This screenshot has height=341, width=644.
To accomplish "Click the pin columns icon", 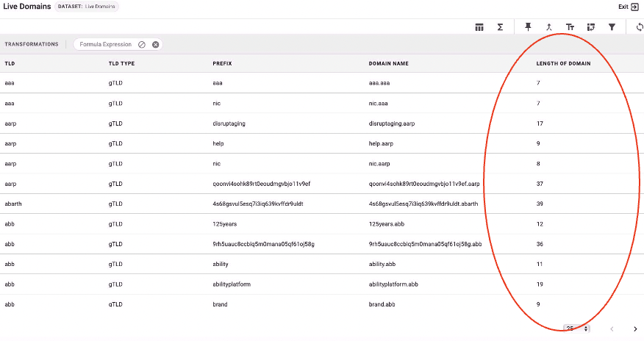I will (528, 27).
